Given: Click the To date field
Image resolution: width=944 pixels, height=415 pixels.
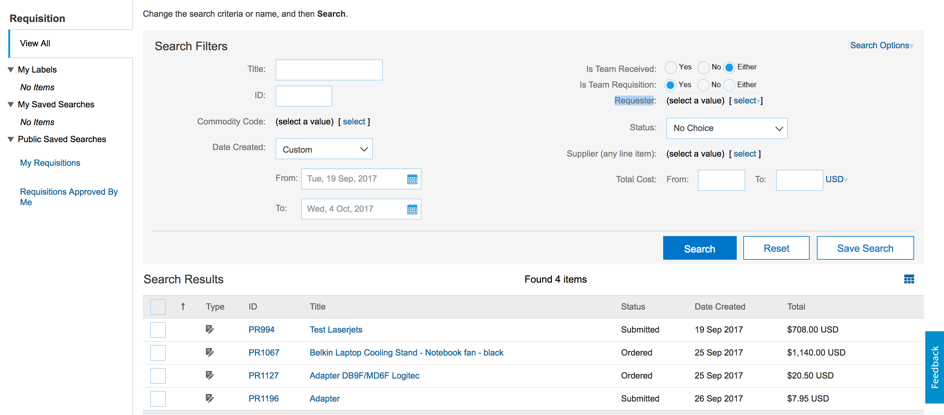Looking at the screenshot, I should click(361, 209).
